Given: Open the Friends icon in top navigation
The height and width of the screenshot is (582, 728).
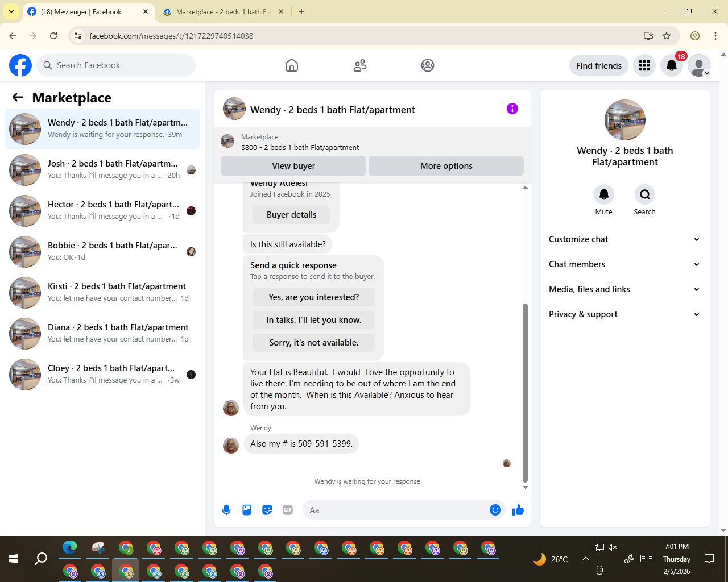Looking at the screenshot, I should [360, 65].
